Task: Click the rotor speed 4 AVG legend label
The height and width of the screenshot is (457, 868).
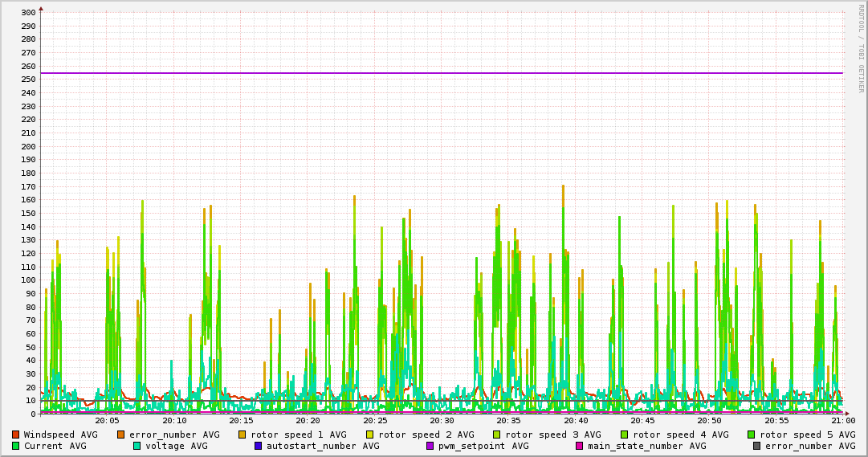Action: (680, 435)
